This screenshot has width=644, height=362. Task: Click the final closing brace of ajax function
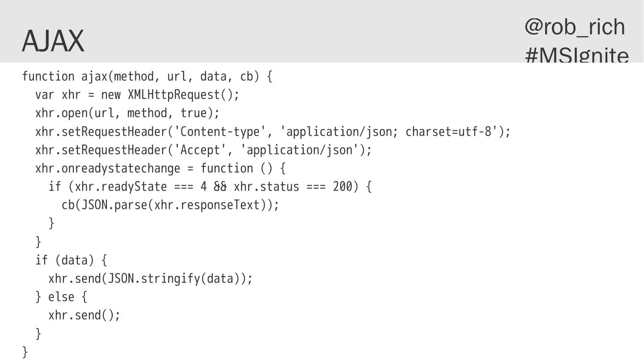click(x=25, y=352)
